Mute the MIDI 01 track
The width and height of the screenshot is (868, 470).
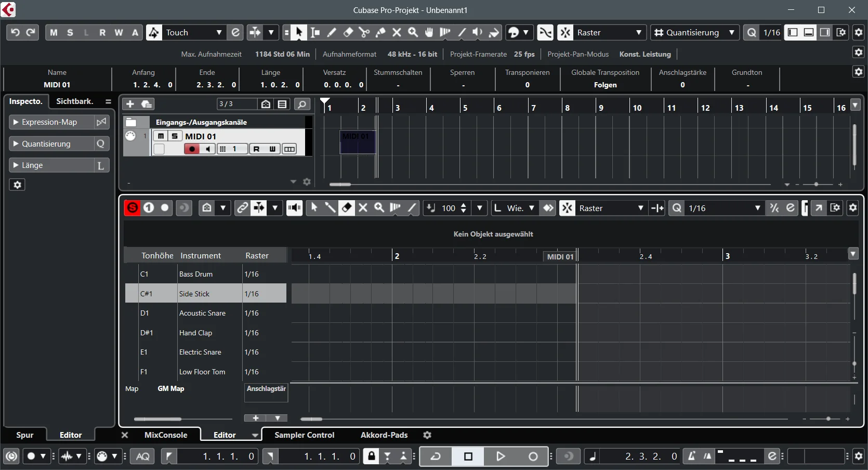(x=161, y=136)
